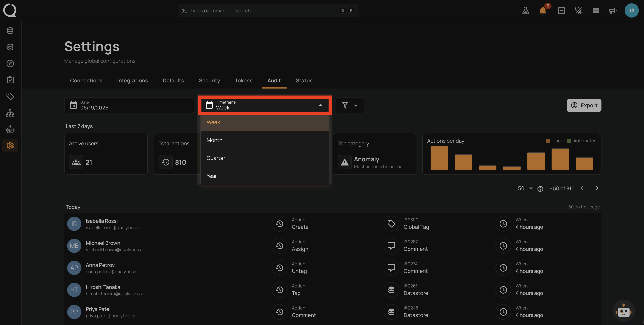Image resolution: width=644 pixels, height=325 pixels.
Task: Open the chatbot assistant button
Action: (623, 311)
